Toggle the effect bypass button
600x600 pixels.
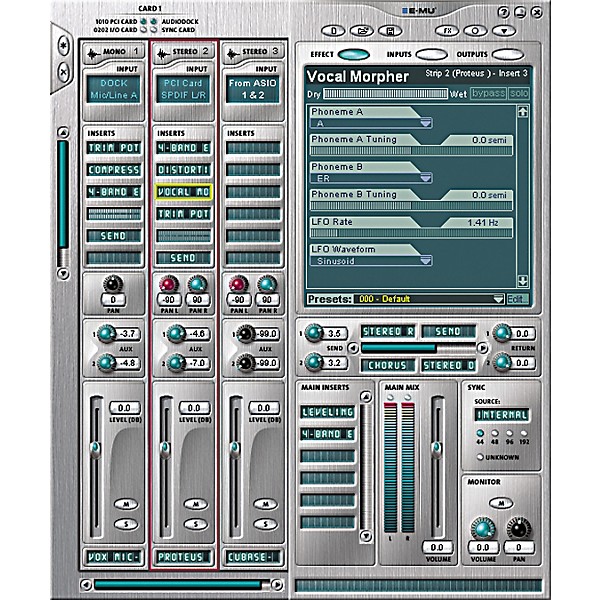pos(488,93)
